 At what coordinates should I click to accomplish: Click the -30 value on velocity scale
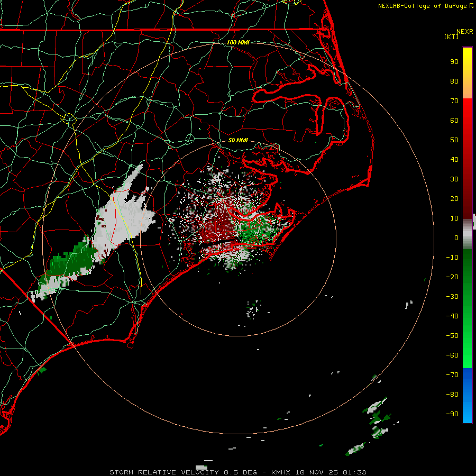click(x=452, y=297)
